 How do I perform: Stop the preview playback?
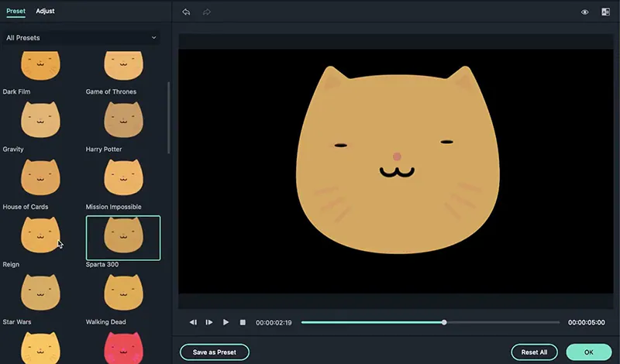(243, 322)
